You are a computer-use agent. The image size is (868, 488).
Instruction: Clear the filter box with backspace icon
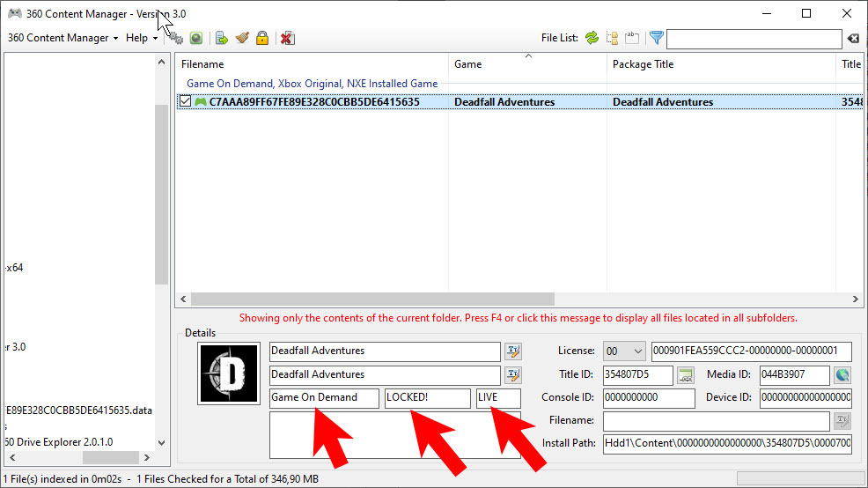click(853, 38)
